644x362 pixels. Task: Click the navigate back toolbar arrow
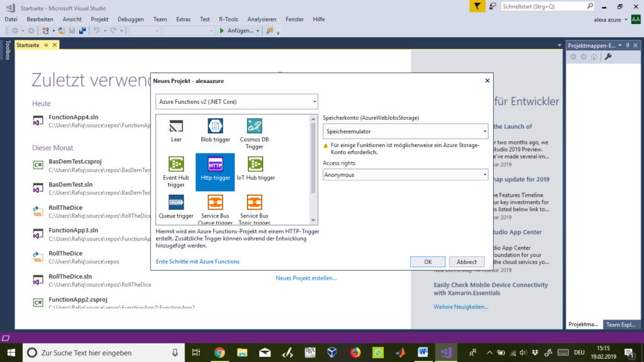pos(15,31)
